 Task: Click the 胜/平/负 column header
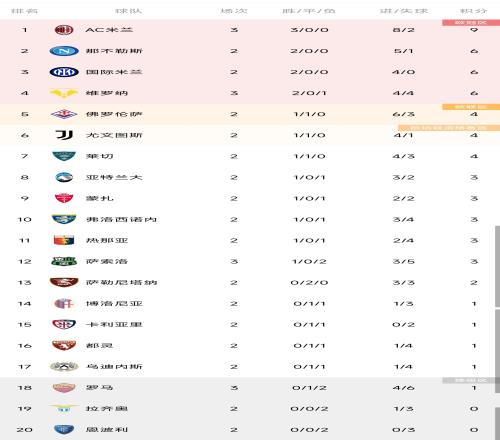(309, 11)
